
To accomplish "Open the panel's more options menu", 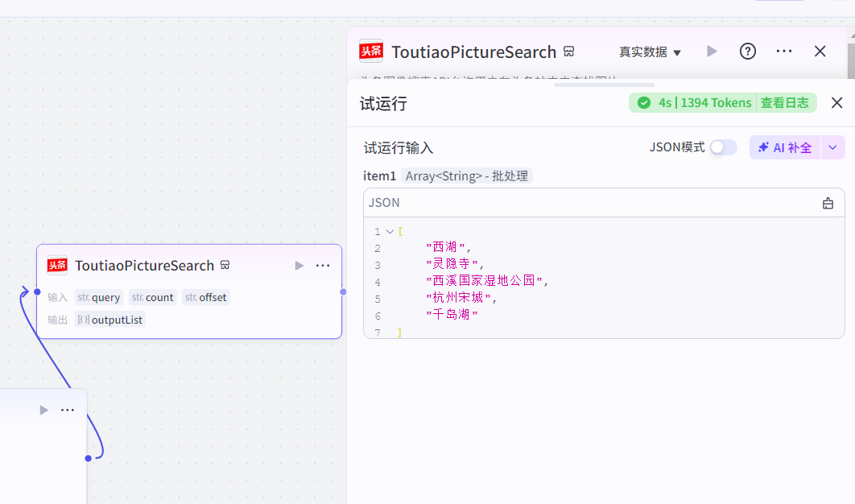I will 784,52.
